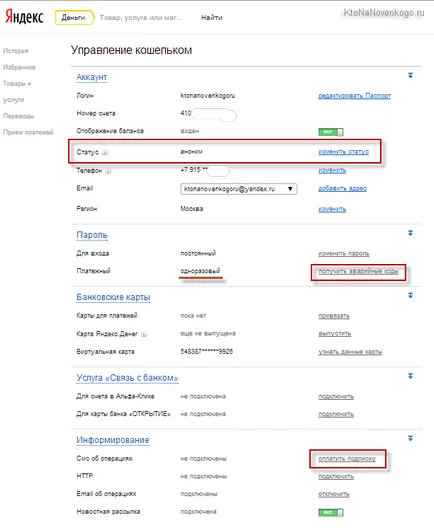Click получить аварийные коды link
Screen dimensions: 434x528
[358, 271]
